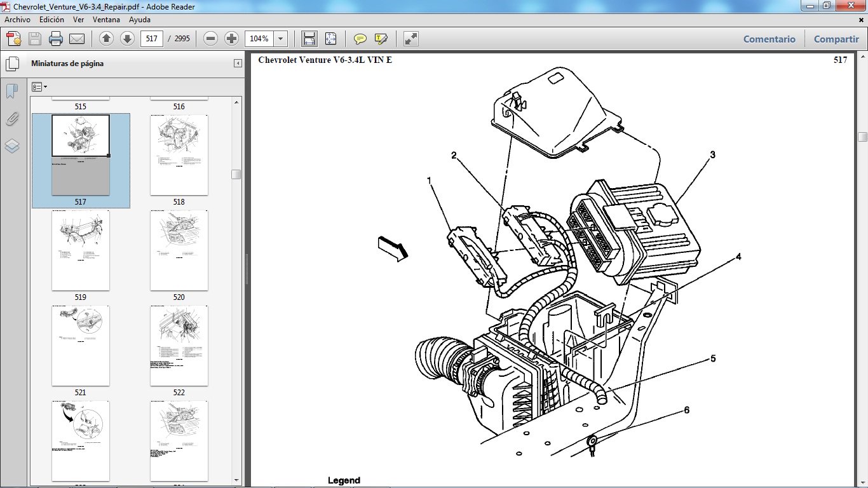
Task: Zoom out with the minus button
Action: click(211, 39)
